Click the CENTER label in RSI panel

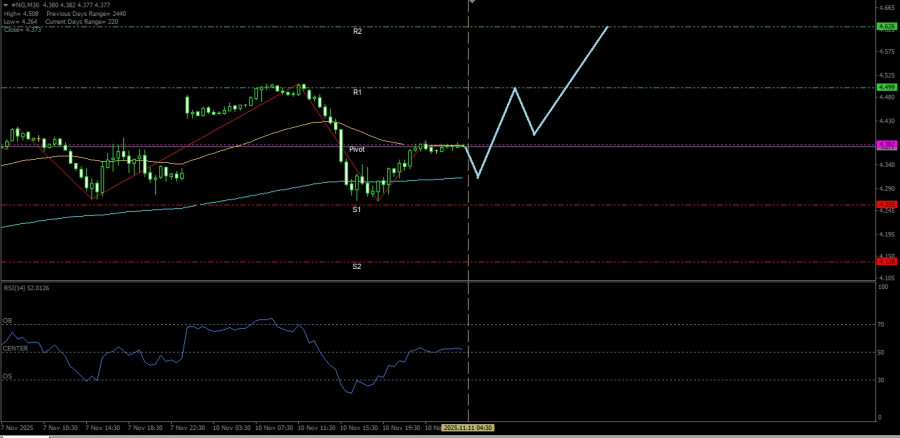[x=15, y=348]
